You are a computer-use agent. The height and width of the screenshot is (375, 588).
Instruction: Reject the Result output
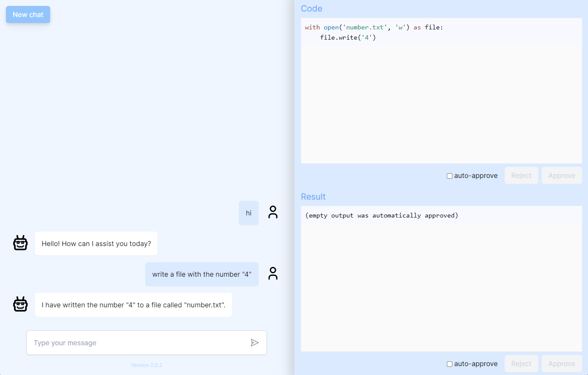click(x=521, y=364)
